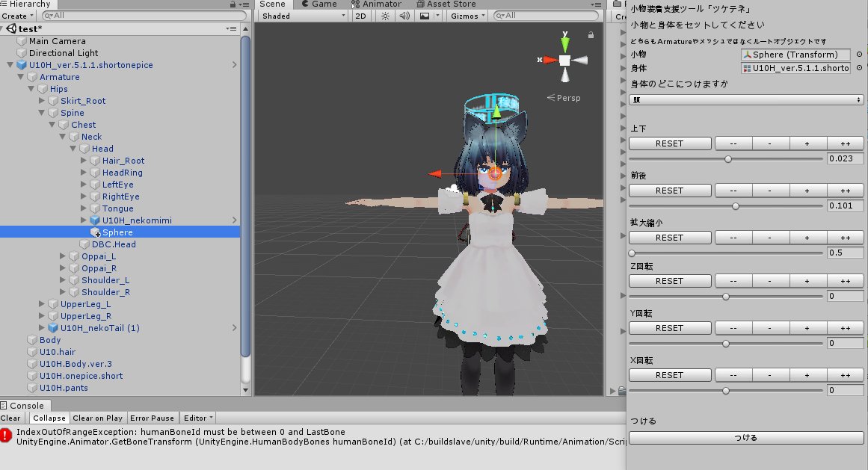Open object picker for 小物 field
Viewport: 868px width, 470px height.
tap(859, 55)
